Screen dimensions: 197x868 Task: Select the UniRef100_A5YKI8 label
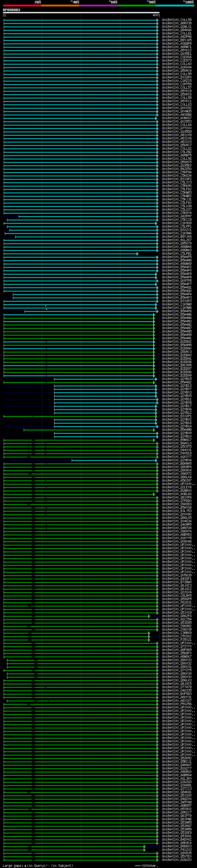pos(177,91)
